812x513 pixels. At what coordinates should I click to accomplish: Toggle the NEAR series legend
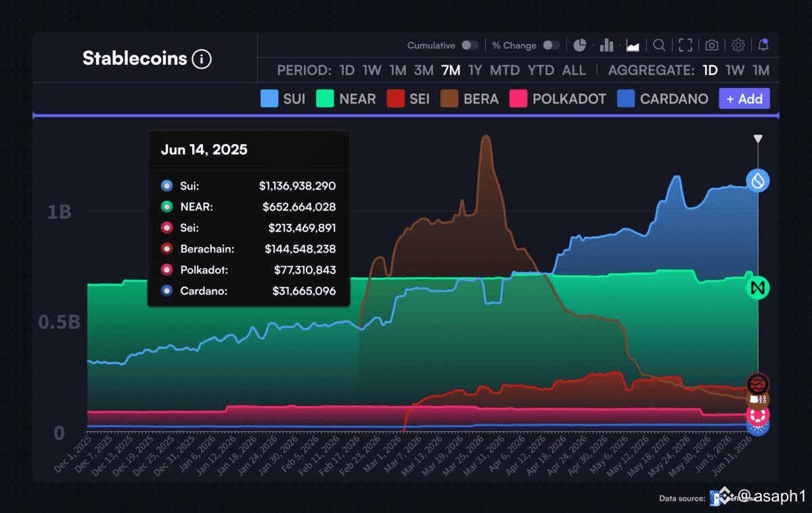click(346, 99)
